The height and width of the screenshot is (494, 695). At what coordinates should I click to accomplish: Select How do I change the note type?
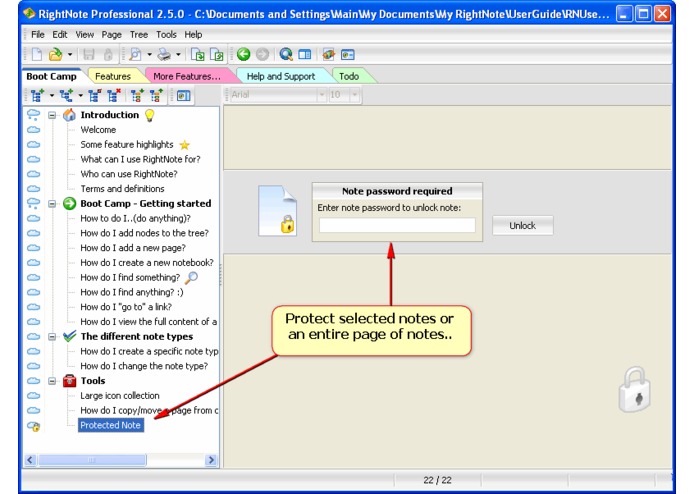(144, 366)
